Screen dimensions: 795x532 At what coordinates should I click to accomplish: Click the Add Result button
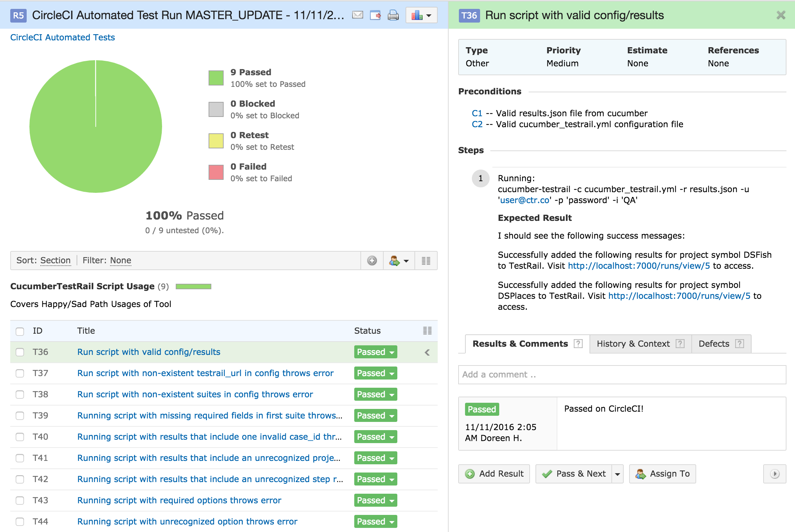494,474
